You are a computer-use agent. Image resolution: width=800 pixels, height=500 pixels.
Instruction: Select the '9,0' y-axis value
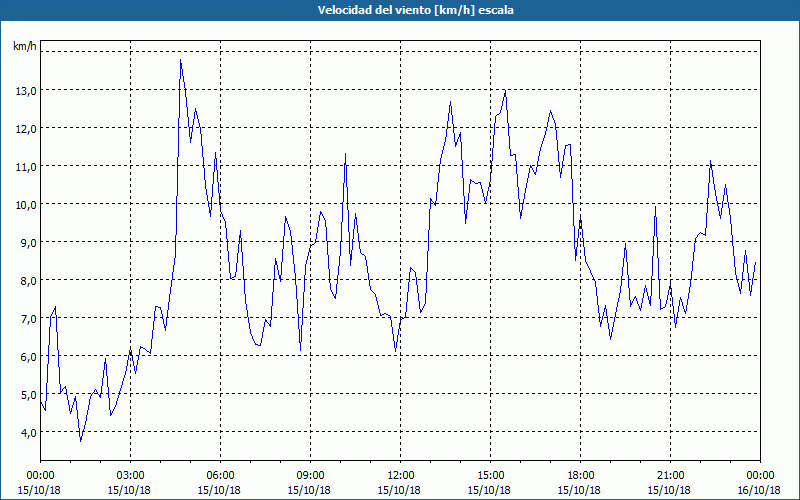(28, 243)
